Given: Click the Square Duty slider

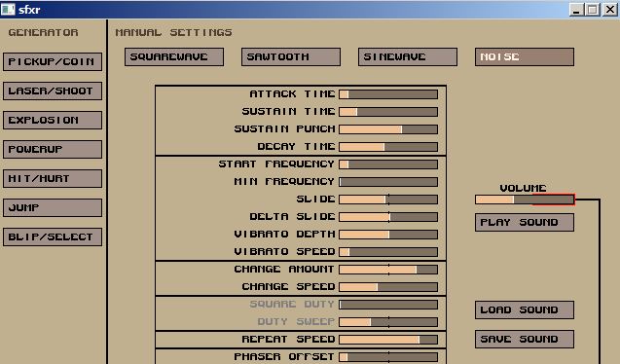Looking at the screenshot, I should tap(388, 305).
